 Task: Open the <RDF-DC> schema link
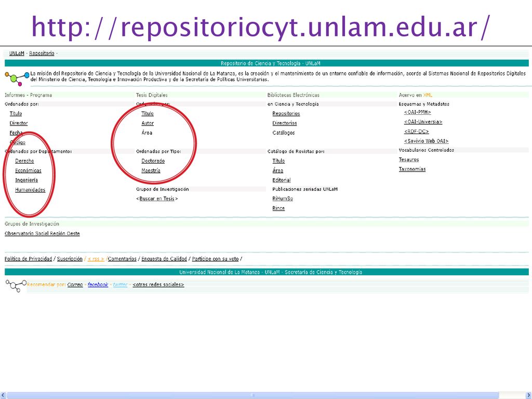pos(416,131)
